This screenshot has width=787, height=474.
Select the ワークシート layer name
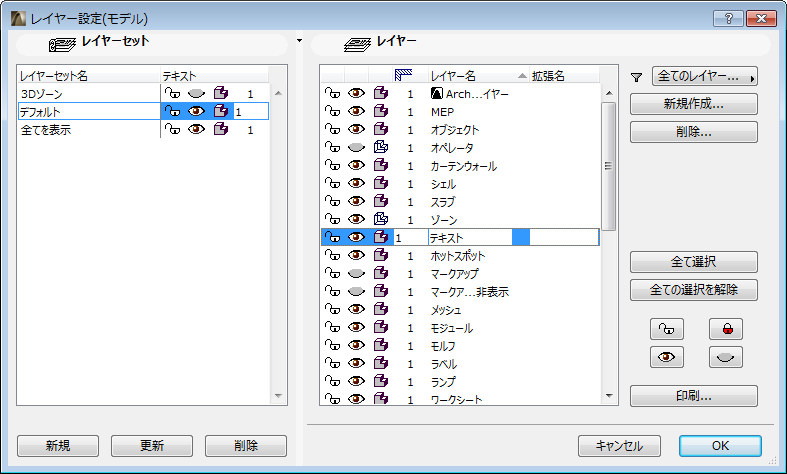(x=456, y=399)
